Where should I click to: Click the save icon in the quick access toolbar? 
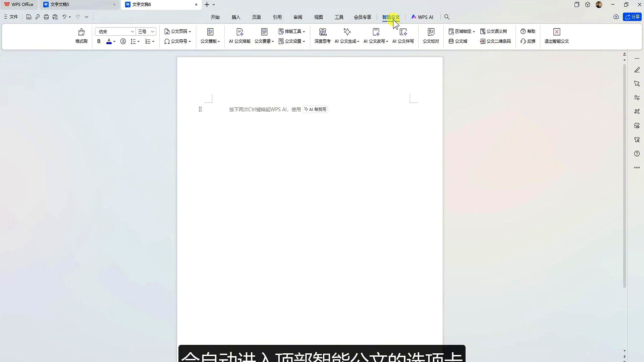(29, 17)
